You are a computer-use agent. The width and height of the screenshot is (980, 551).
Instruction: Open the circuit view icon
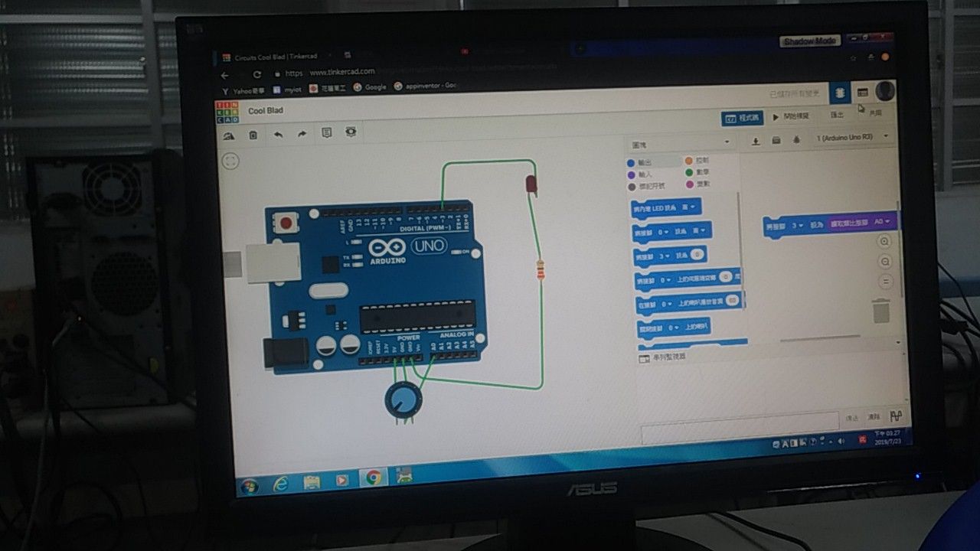point(840,93)
